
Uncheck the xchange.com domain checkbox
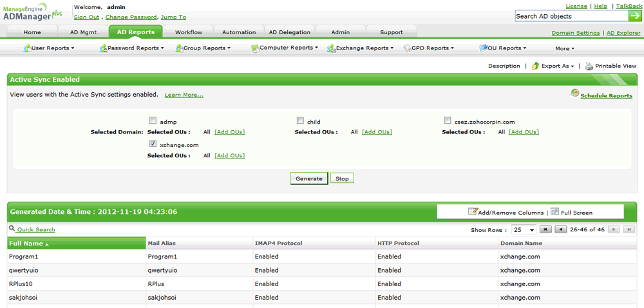point(153,144)
